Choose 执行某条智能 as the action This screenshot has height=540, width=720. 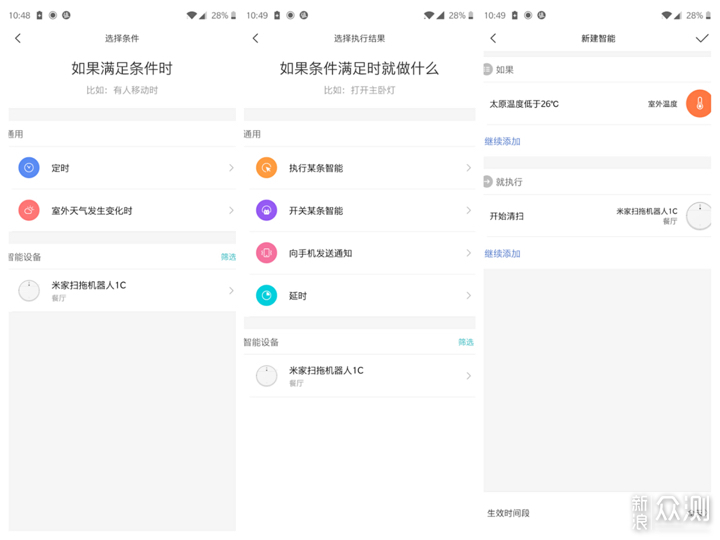(316, 168)
